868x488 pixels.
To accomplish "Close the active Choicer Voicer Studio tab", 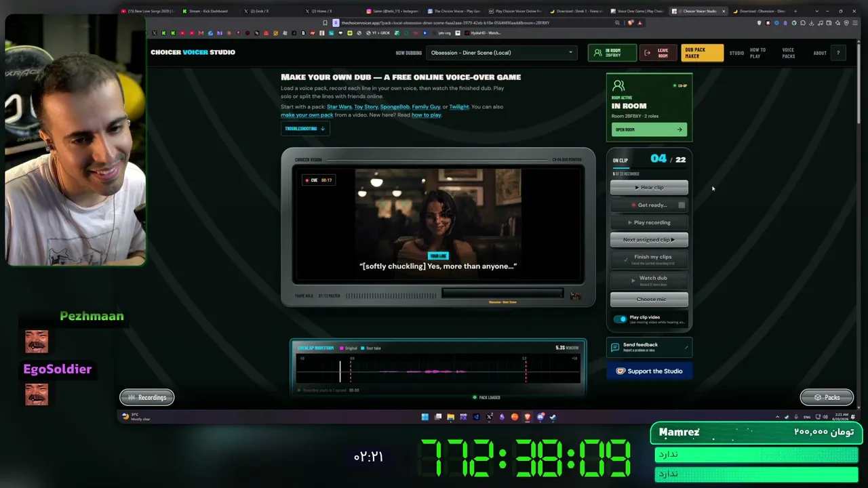I will coord(724,11).
